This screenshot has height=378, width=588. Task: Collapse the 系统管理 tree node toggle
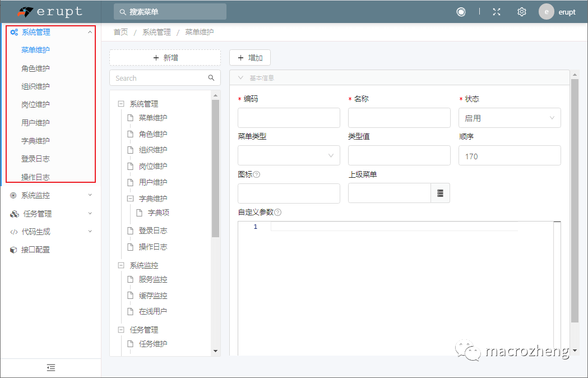point(121,104)
